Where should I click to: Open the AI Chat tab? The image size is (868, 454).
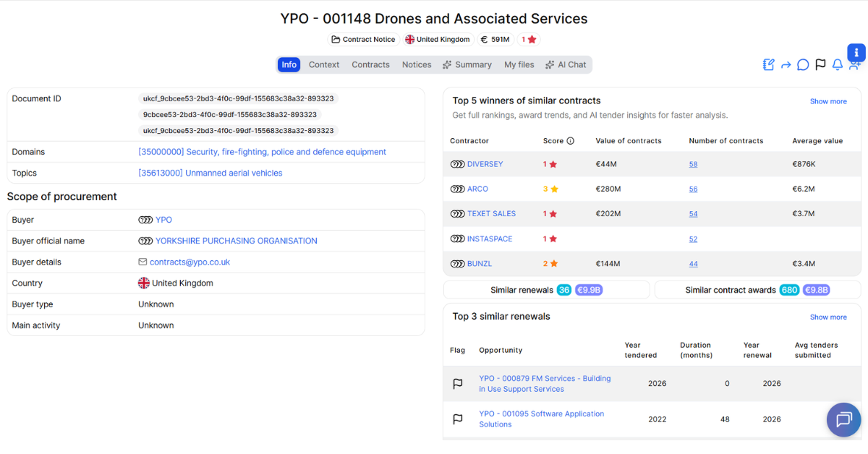566,65
